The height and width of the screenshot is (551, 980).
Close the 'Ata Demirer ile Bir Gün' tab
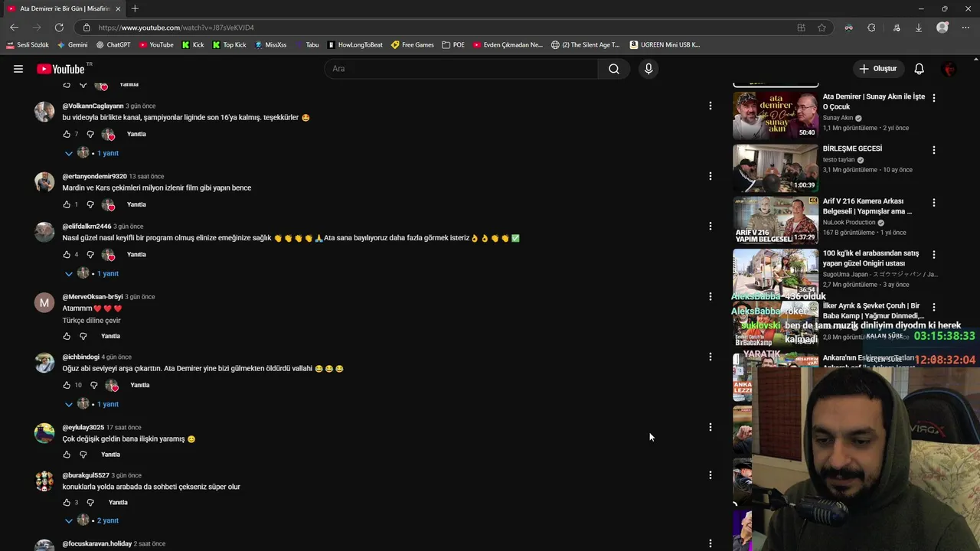(x=118, y=8)
